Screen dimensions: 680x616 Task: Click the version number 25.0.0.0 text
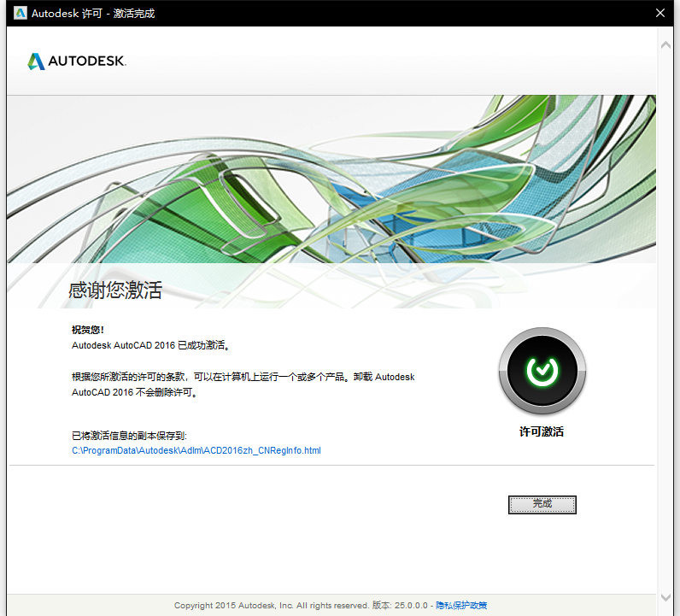click(411, 605)
